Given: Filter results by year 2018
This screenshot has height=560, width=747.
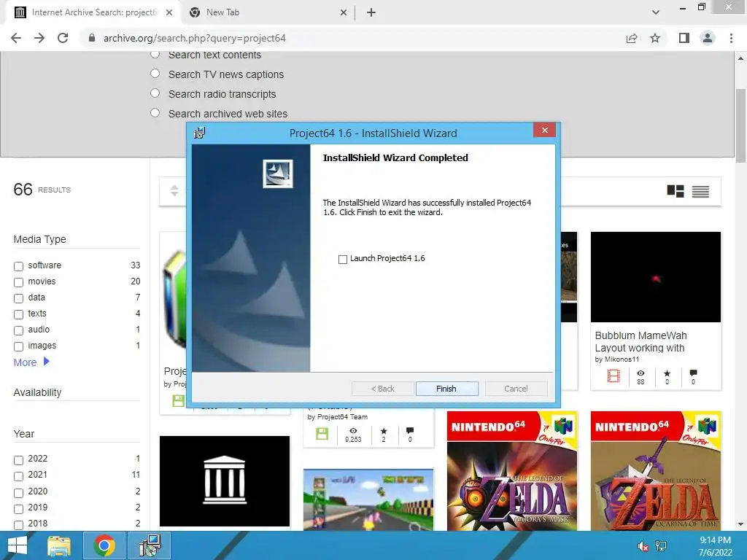Looking at the screenshot, I should pyautogui.click(x=18, y=525).
